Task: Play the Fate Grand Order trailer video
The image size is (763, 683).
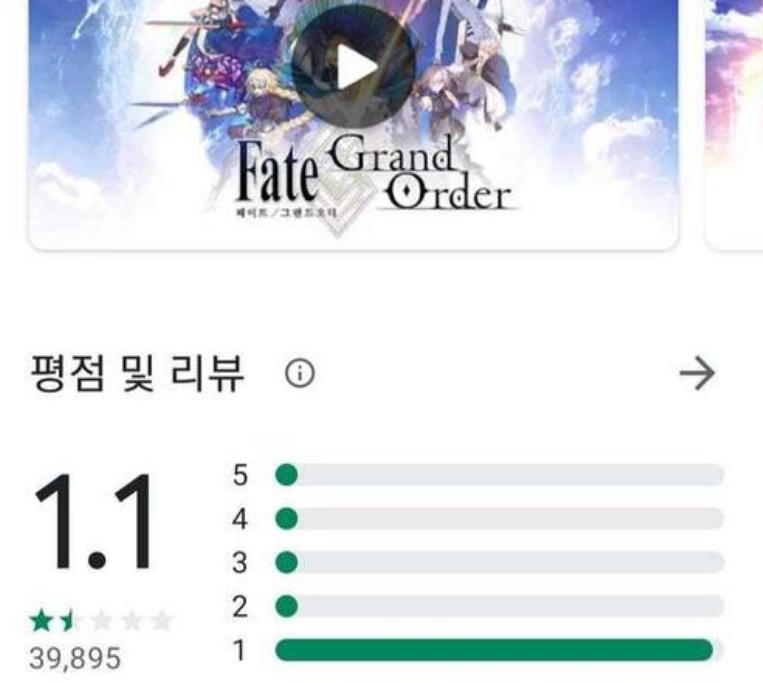Action: [354, 67]
